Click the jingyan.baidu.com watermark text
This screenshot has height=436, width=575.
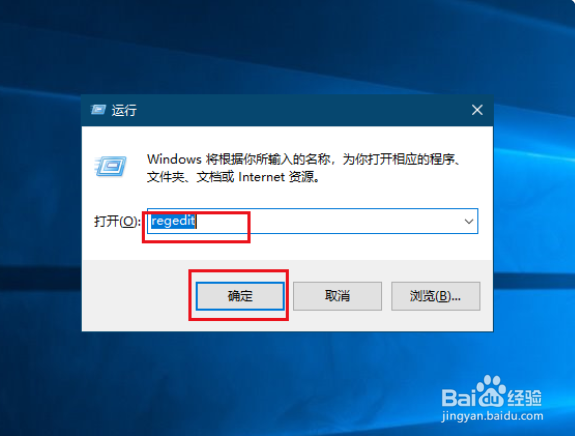[492, 417]
